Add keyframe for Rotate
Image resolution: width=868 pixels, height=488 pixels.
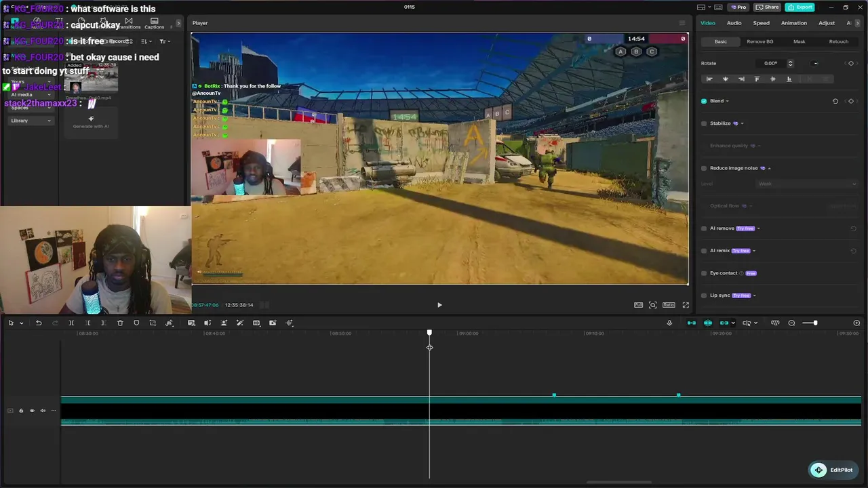pos(851,63)
